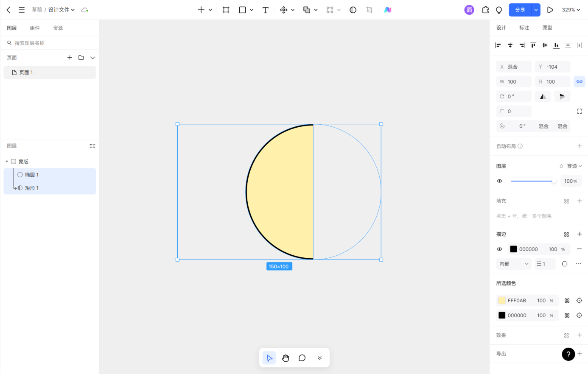
Task: Click the lightbulb tips icon
Action: tap(499, 10)
